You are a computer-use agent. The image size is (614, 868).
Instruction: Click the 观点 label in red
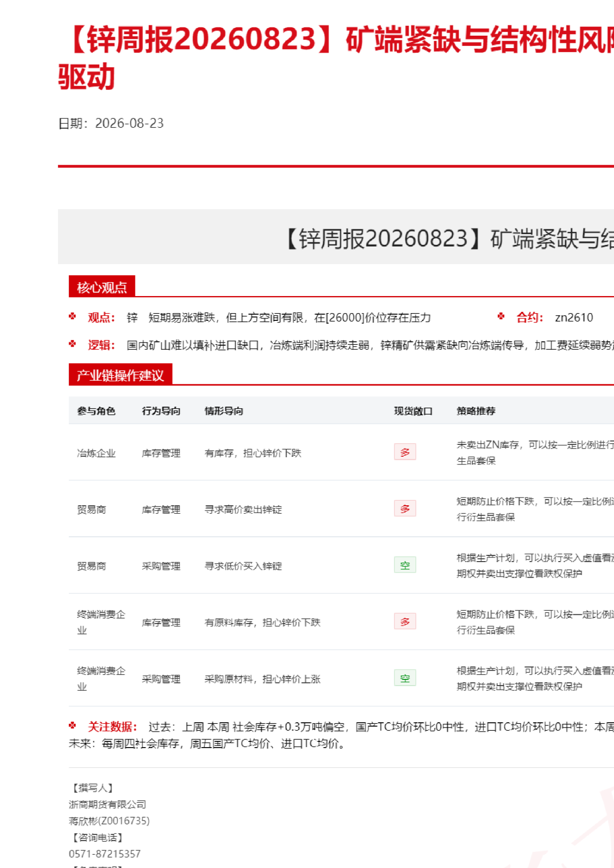tap(101, 318)
